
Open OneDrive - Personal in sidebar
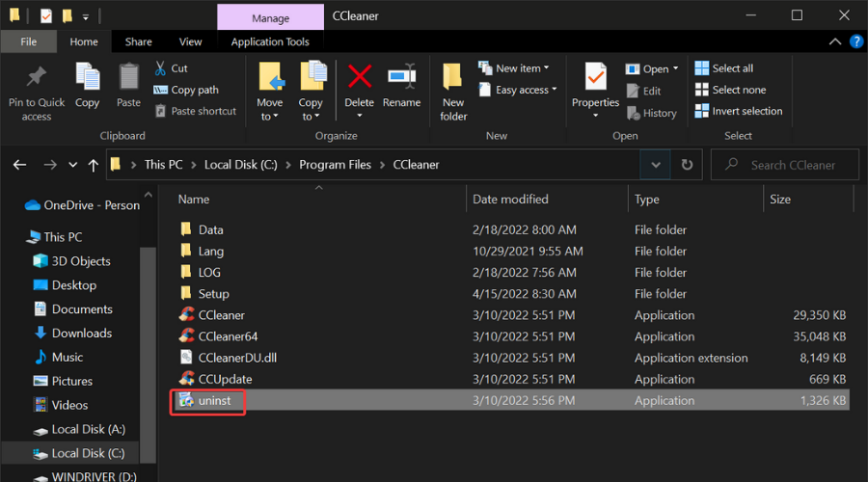pyautogui.click(x=82, y=205)
